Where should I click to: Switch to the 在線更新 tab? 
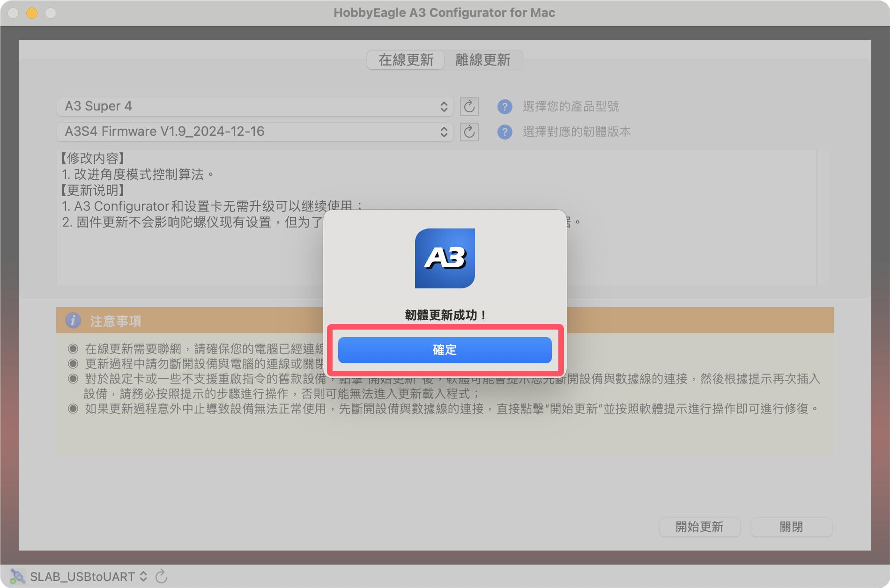pos(406,60)
